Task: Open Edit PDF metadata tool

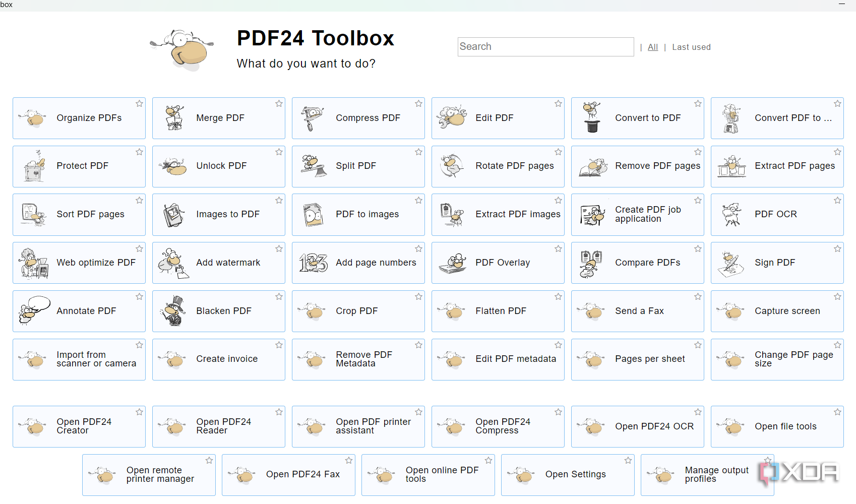Action: tap(498, 359)
